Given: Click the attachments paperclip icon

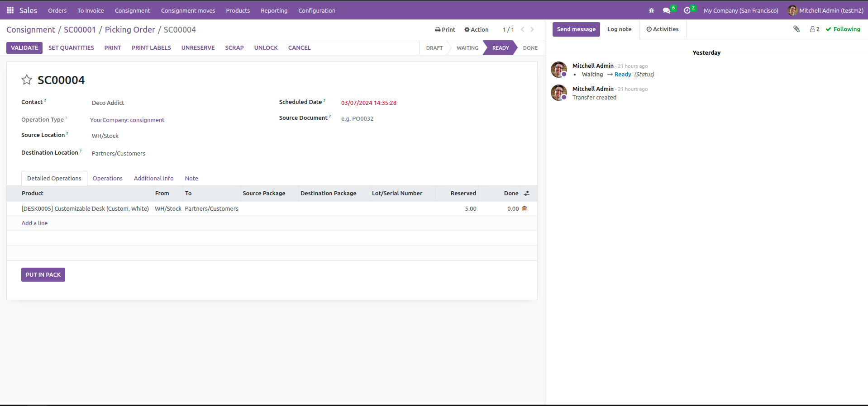Looking at the screenshot, I should tap(796, 29).
